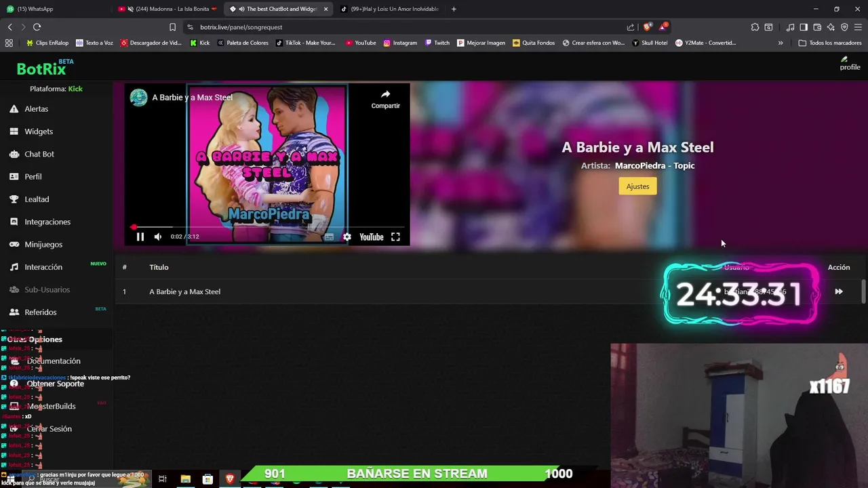Open the browser hamburger menu
Screen dimensions: 868x488
coord(858,27)
